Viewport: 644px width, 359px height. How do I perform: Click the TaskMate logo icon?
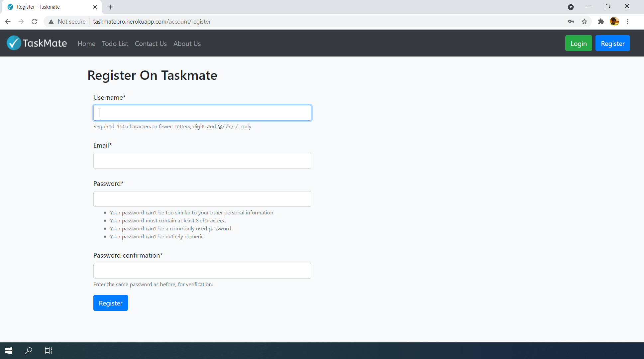(13, 43)
